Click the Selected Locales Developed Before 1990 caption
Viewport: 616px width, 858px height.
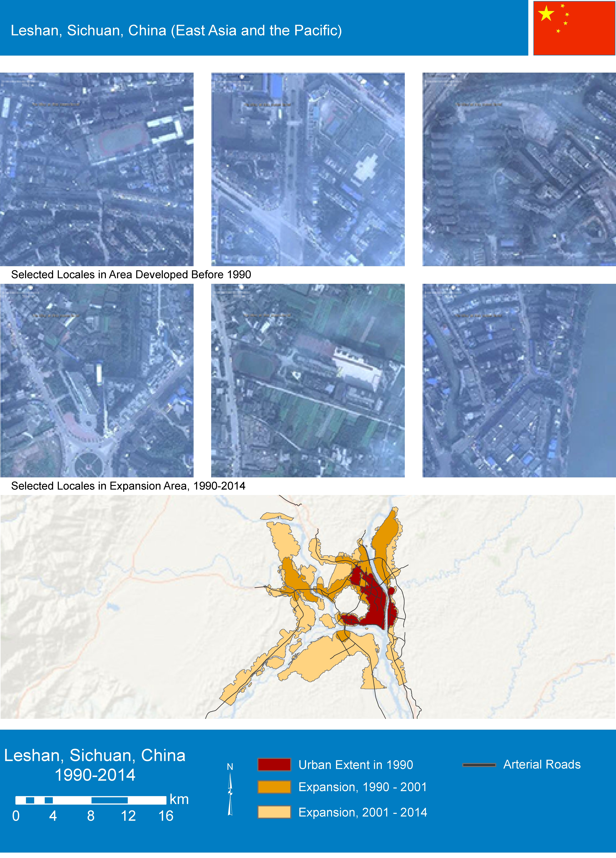pyautogui.click(x=131, y=275)
